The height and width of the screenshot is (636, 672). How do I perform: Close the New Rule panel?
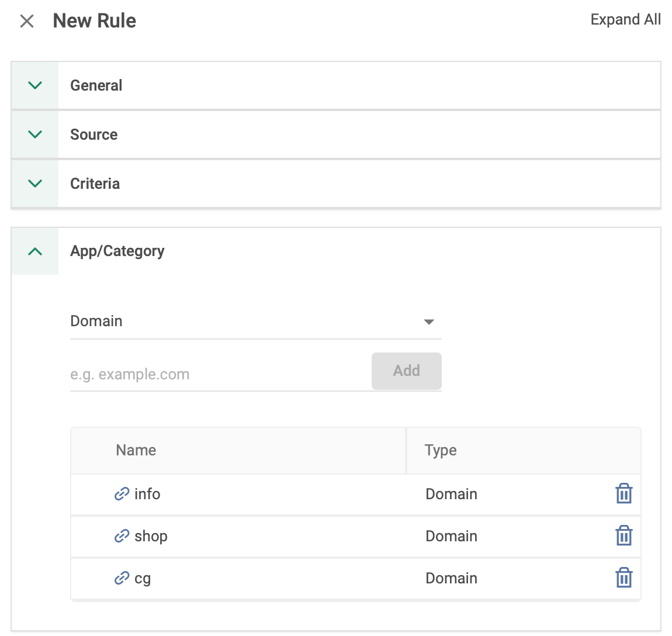[27, 22]
